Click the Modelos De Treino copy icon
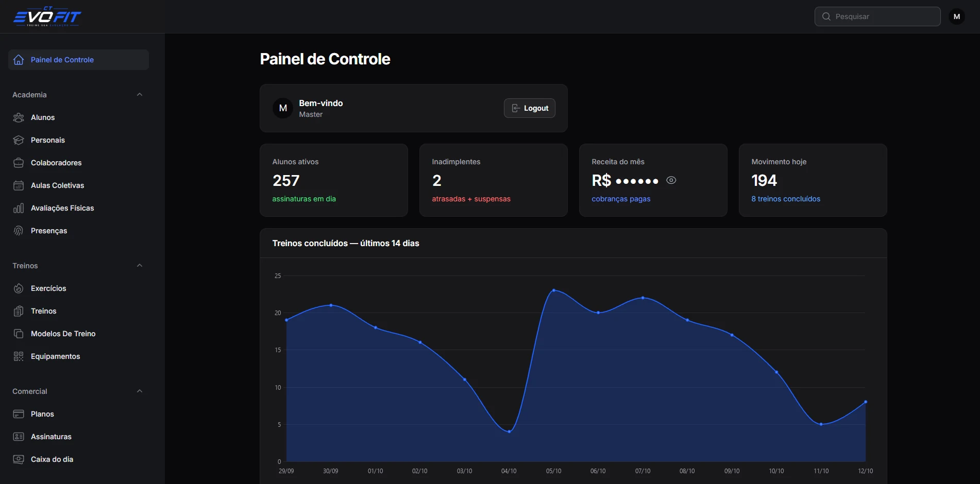The height and width of the screenshot is (484, 980). pos(19,334)
